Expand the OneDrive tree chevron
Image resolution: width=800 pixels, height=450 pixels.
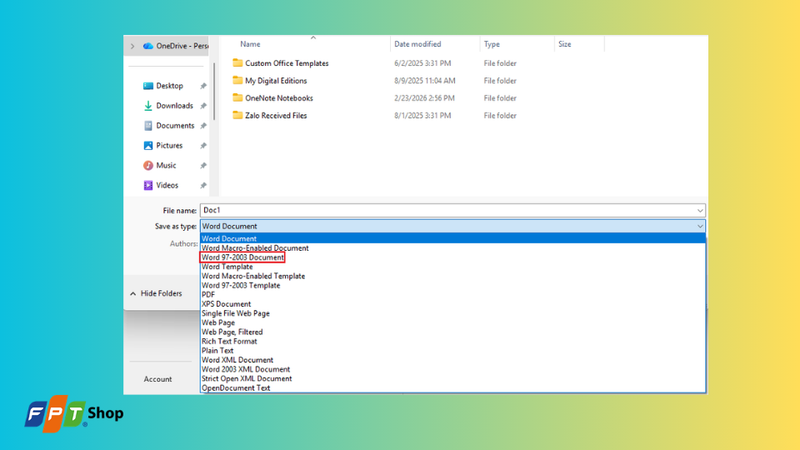133,46
